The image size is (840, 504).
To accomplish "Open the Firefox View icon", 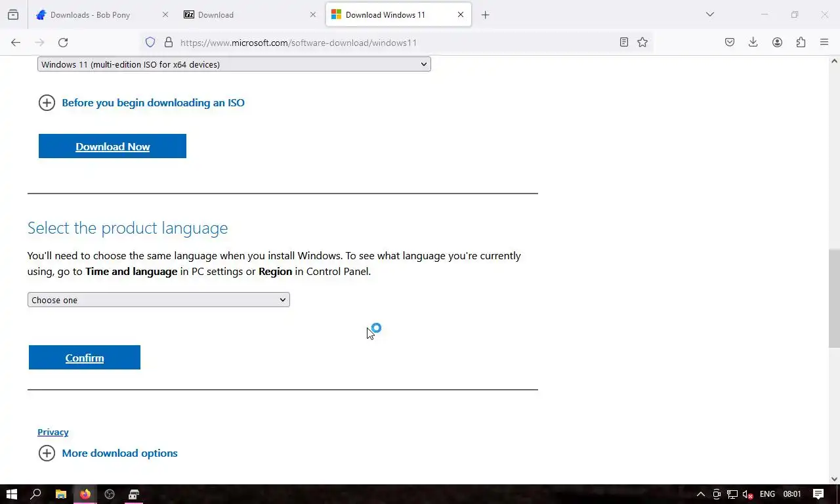I will click(13, 14).
